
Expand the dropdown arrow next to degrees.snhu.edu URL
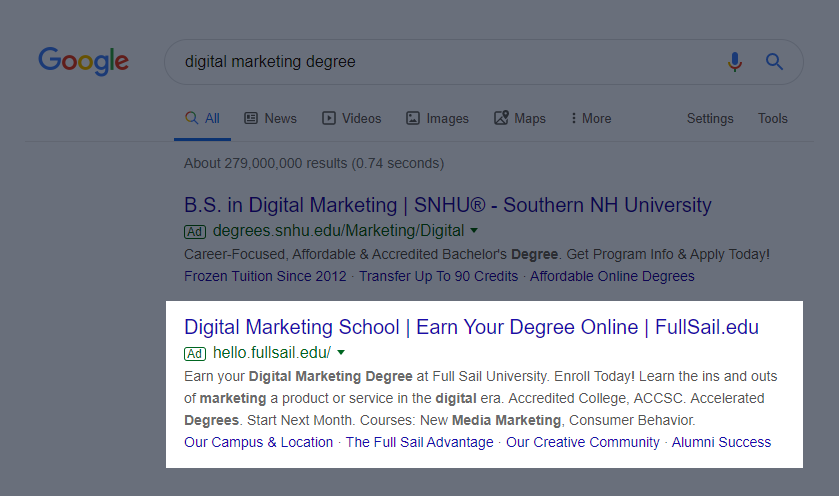(475, 231)
